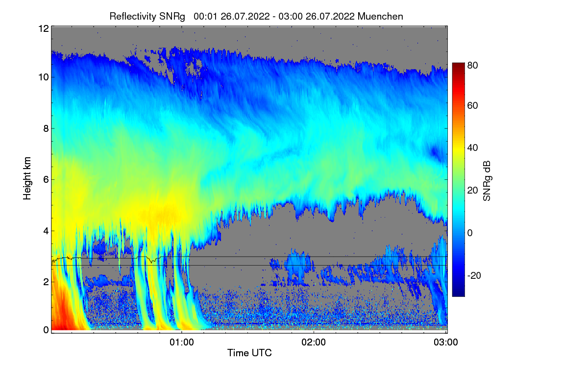Click the plot title 'Reflectivity SNRg'
This screenshot has height=392, width=588.
[x=147, y=16]
